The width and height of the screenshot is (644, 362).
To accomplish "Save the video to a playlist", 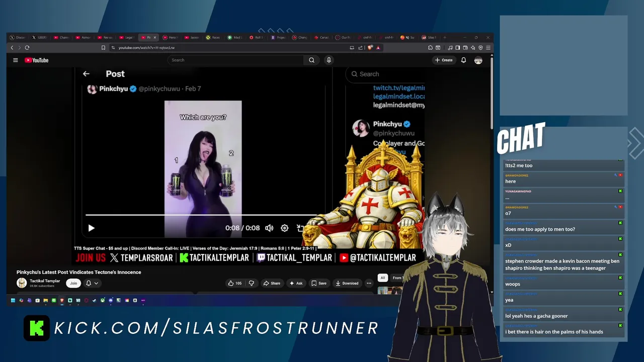I will [x=319, y=283].
